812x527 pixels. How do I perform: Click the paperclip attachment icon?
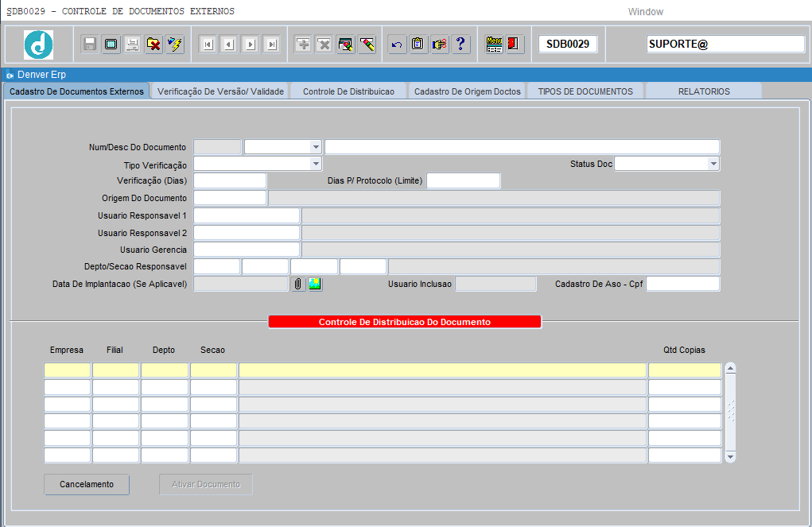(297, 285)
